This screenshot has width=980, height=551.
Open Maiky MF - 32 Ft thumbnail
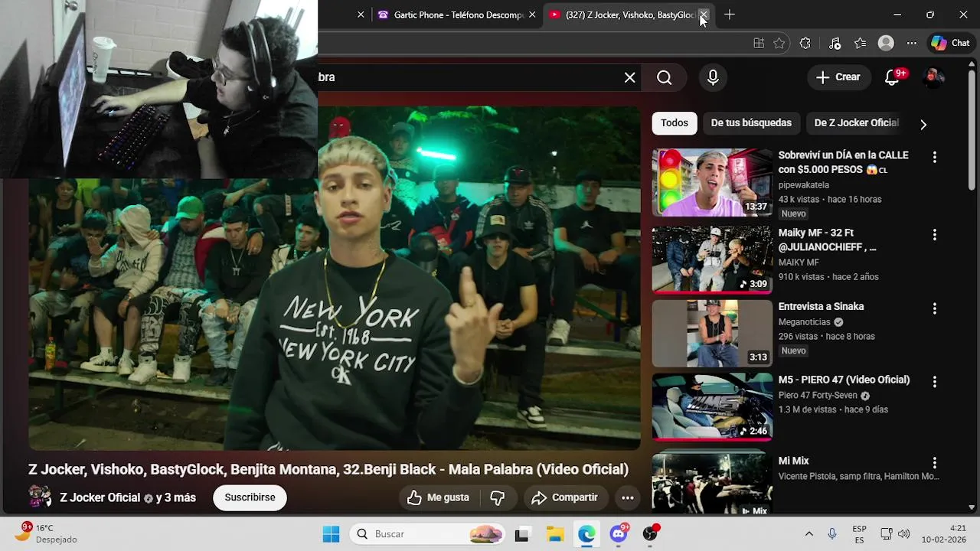pos(713,260)
